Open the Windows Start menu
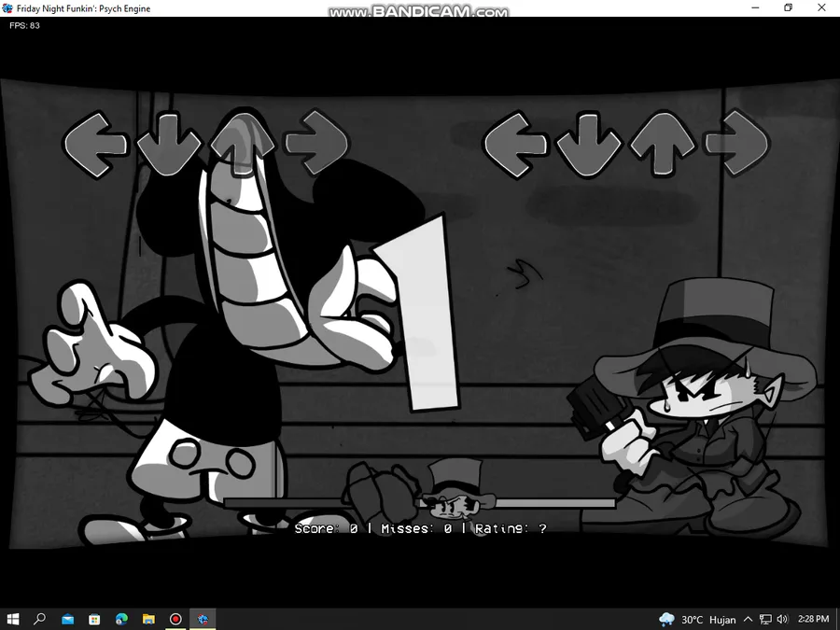This screenshot has height=630, width=840. point(13,620)
